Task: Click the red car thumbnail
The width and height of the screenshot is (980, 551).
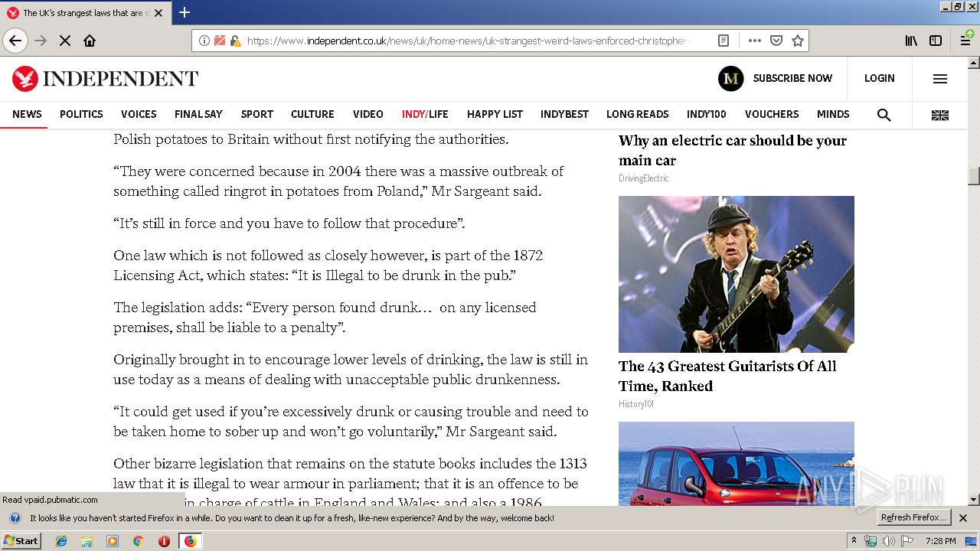Action: pos(737,463)
